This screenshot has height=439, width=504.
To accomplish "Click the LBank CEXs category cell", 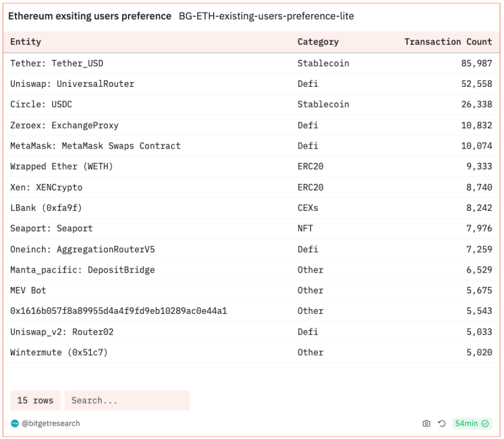I will click(308, 208).
